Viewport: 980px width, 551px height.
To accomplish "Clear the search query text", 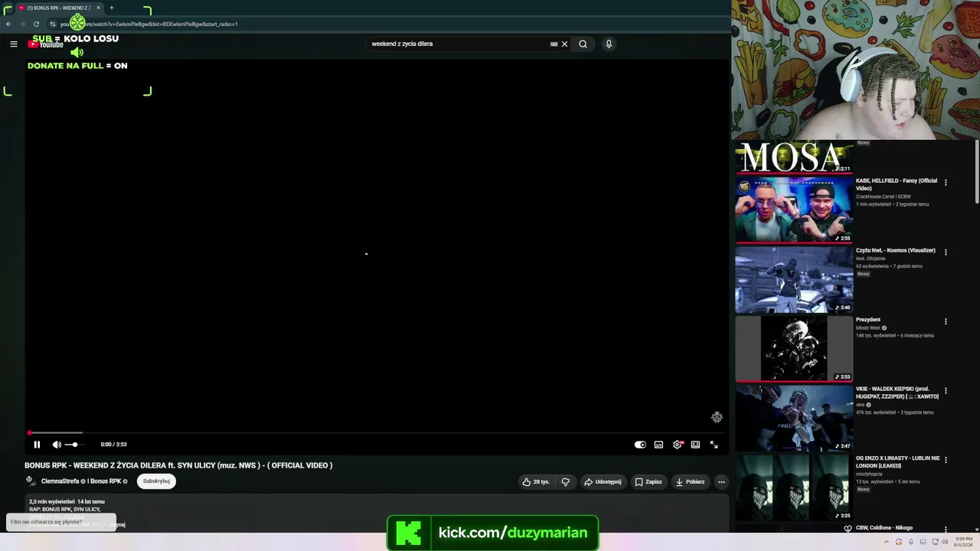I will point(565,44).
